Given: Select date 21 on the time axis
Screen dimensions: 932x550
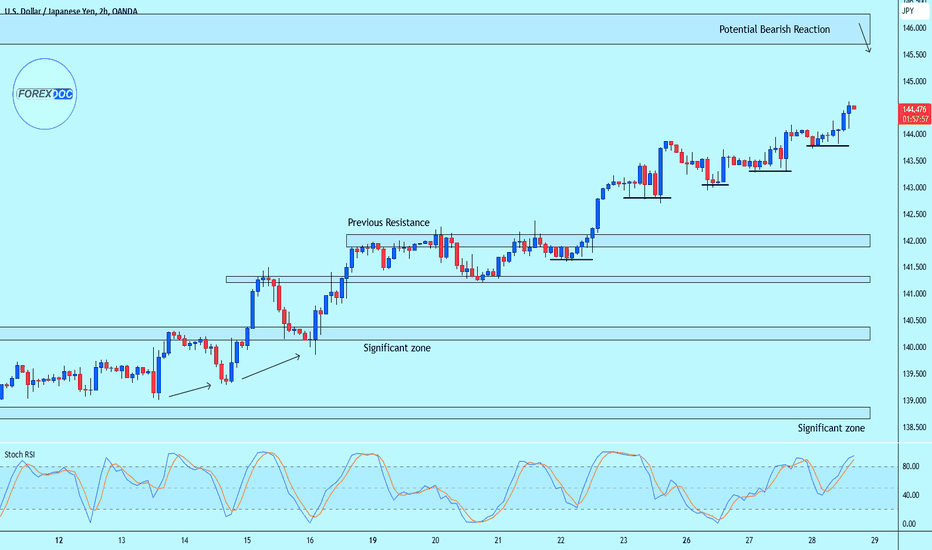Looking at the screenshot, I should [x=498, y=540].
